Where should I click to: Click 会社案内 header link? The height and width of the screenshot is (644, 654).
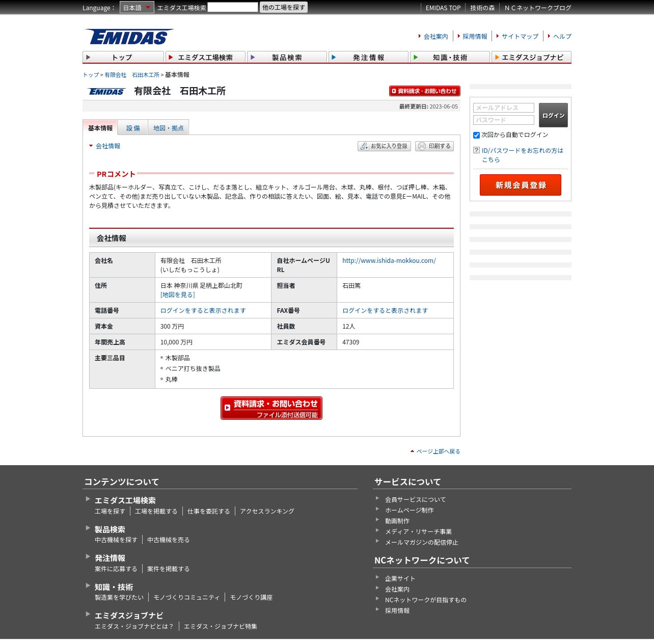point(436,36)
